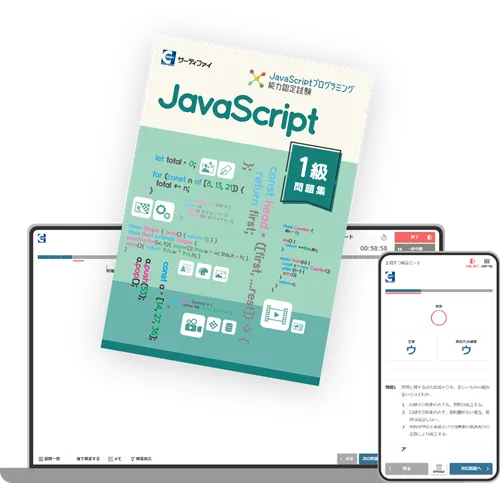
Task: Click the red end icon on the phone
Action: (472, 262)
